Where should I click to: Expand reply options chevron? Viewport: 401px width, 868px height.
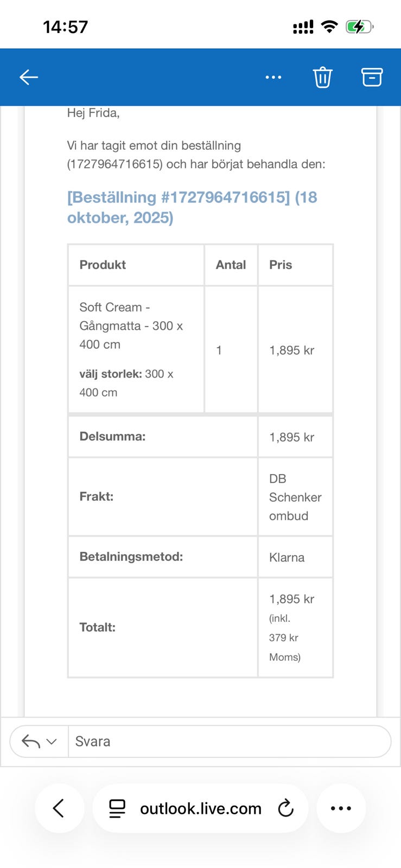pyautogui.click(x=52, y=742)
